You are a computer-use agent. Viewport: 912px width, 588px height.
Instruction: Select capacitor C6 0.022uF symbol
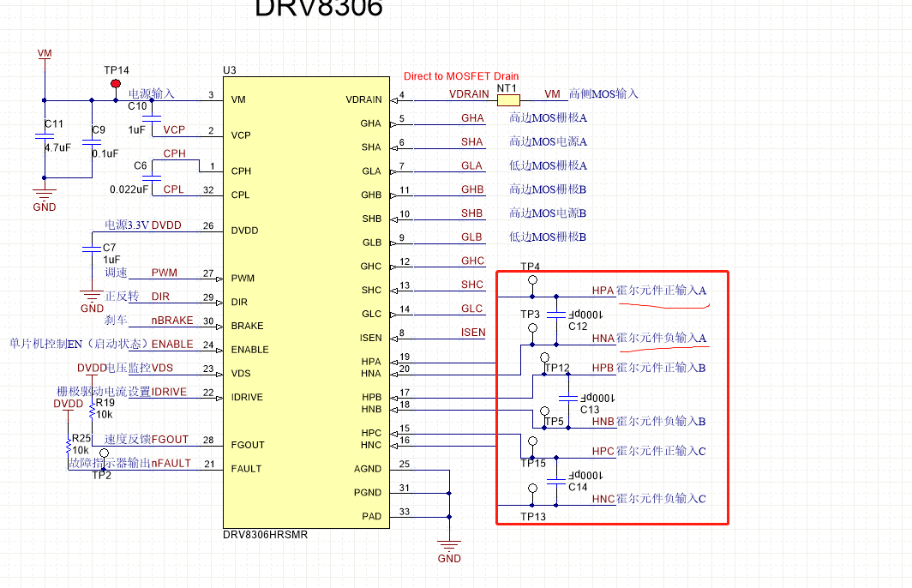point(152,177)
